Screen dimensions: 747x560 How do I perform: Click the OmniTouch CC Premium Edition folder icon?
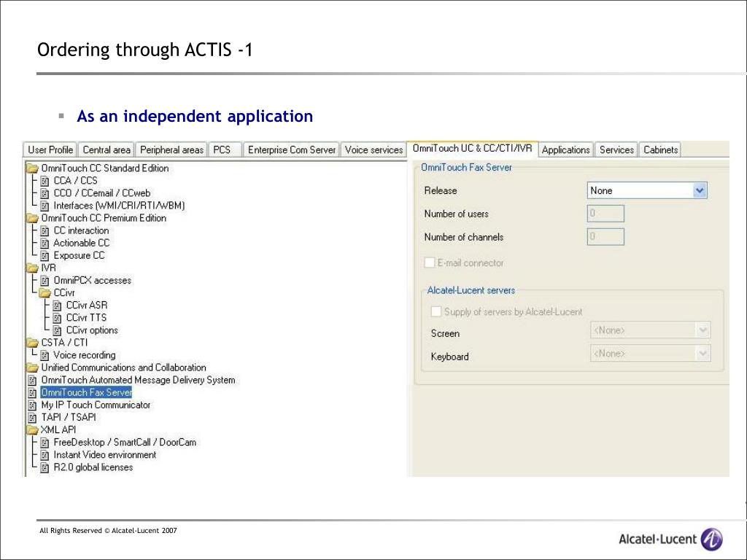(x=32, y=218)
